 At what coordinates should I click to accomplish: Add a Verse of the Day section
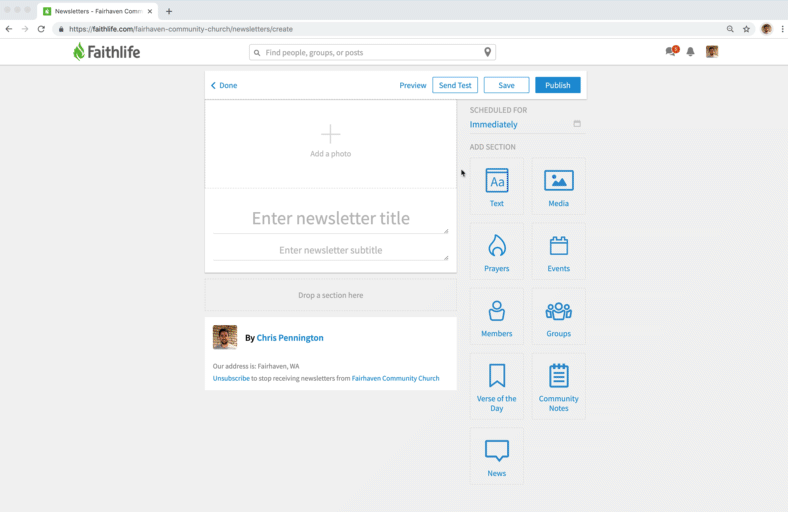(497, 387)
